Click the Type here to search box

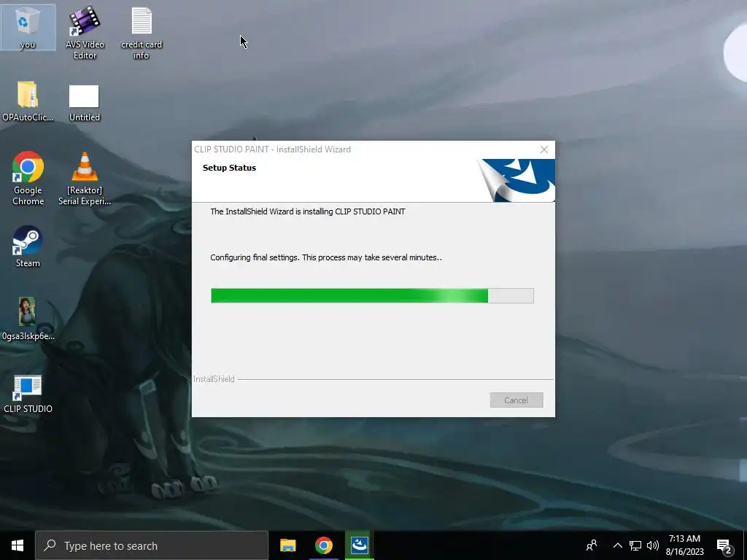(152, 545)
